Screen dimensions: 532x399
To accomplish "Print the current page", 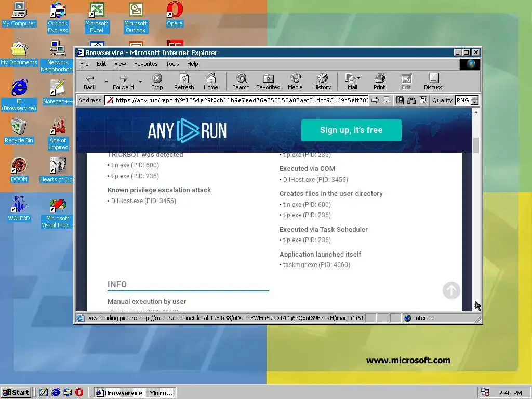I will (379, 82).
